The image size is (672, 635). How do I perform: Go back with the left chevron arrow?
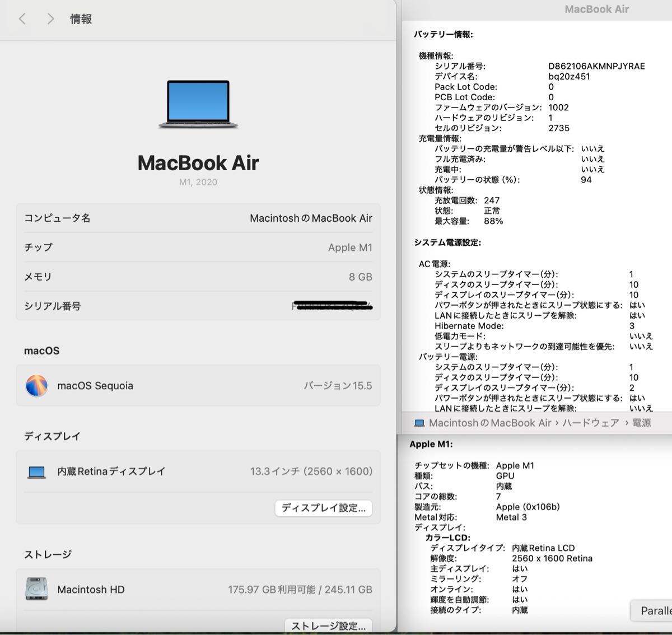tap(22, 19)
